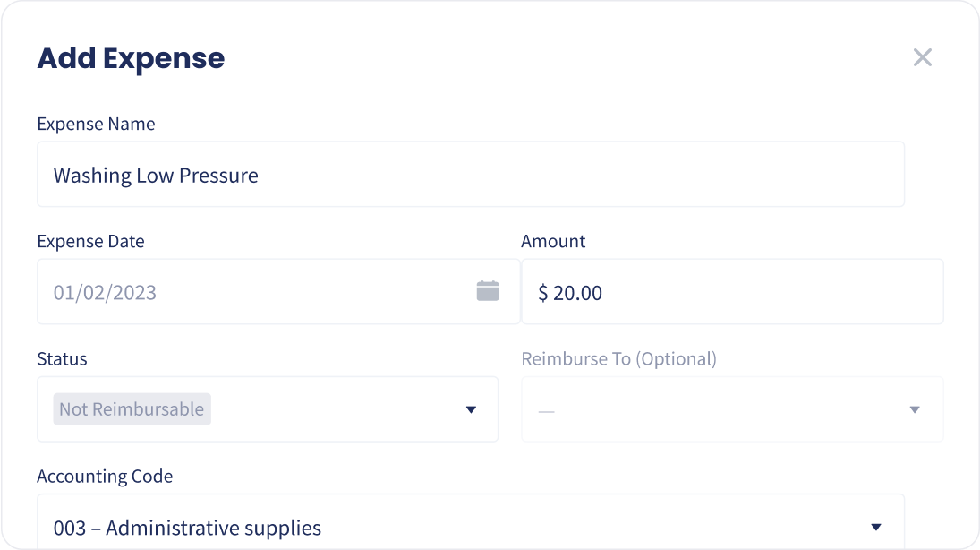Screen dimensions: 980x550
Task: Click the Status label
Action: [x=62, y=359]
